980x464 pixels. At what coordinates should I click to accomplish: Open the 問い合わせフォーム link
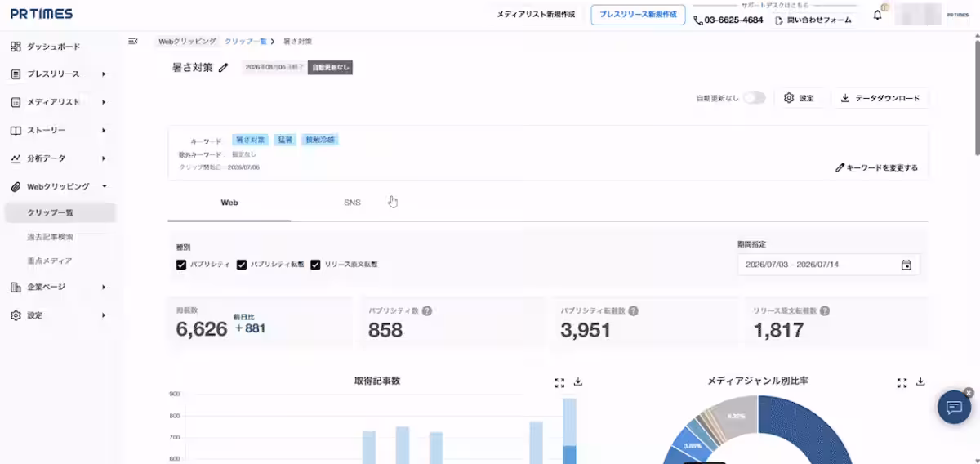(x=813, y=20)
